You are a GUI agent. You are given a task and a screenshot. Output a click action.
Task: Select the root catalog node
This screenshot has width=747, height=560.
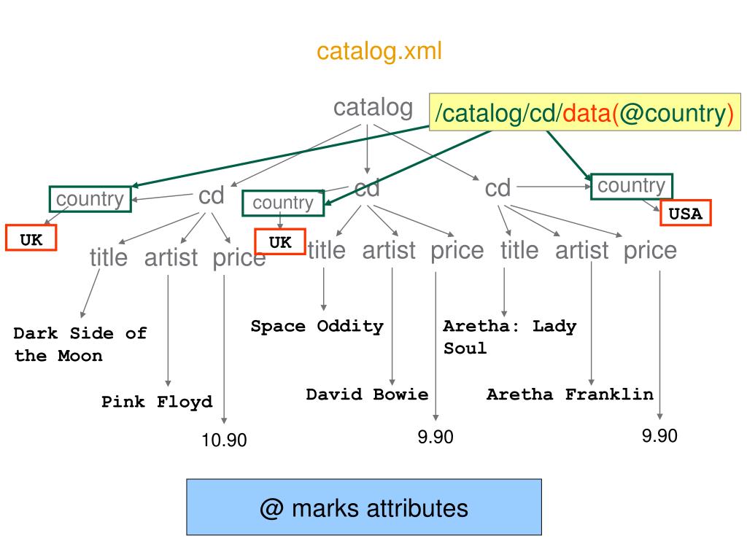click(x=373, y=108)
